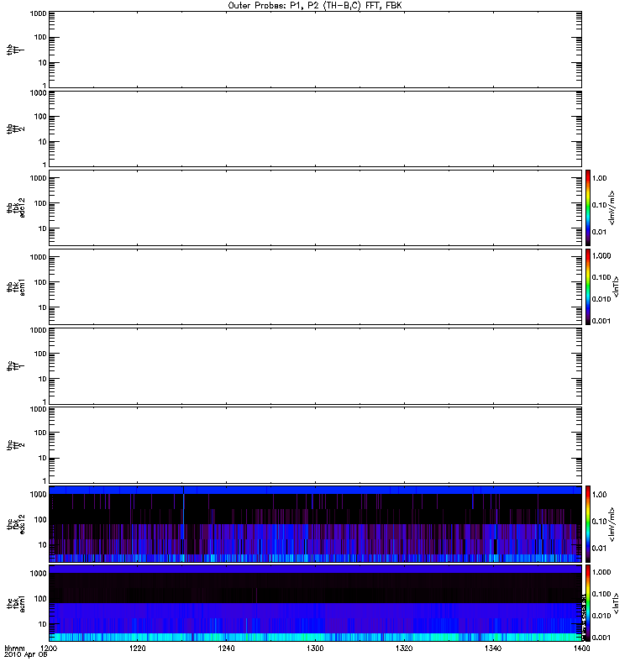Select the thc fbk scm1 color bar
This screenshot has width=630, height=672.
pyautogui.click(x=588, y=603)
